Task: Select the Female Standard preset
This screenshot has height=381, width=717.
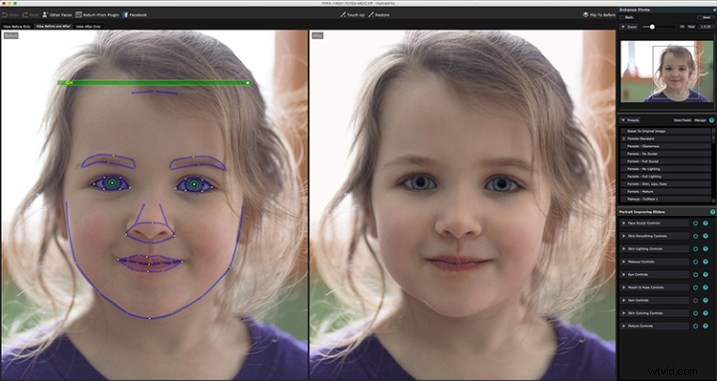Action: pyautogui.click(x=665, y=139)
